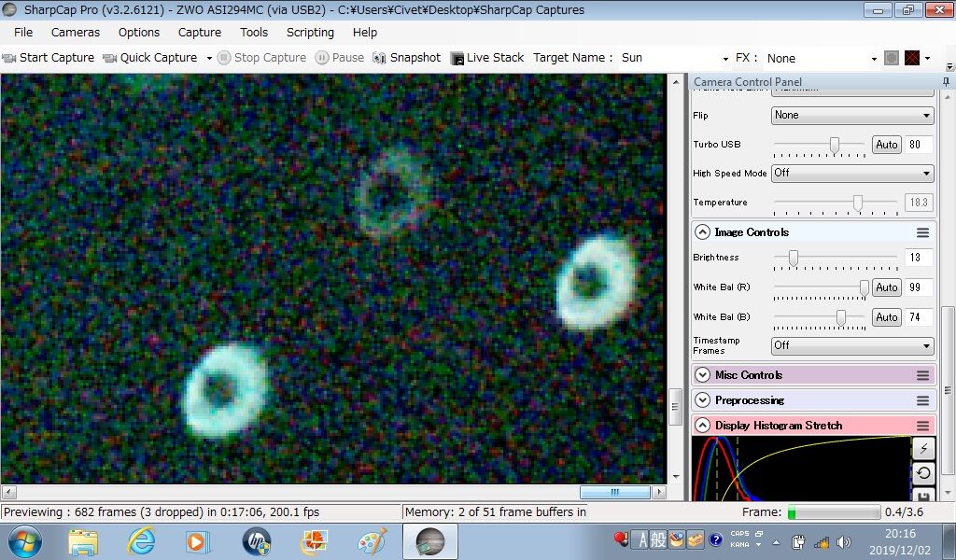956x560 pixels.
Task: Collapse the Image Controls section
Action: [702, 232]
